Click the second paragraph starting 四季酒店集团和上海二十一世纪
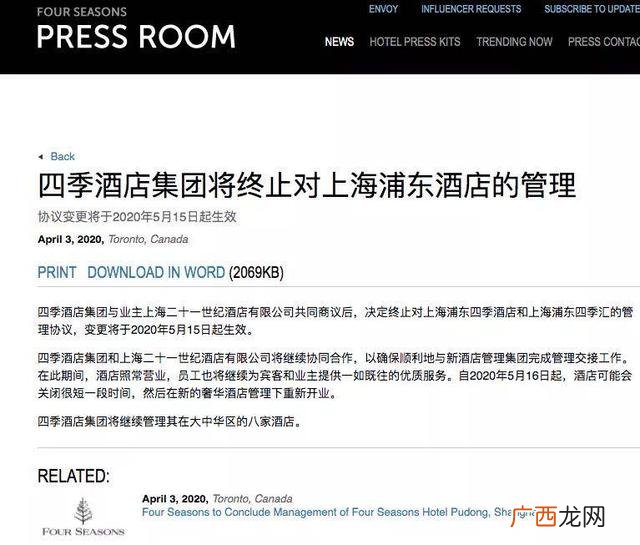 click(335, 376)
